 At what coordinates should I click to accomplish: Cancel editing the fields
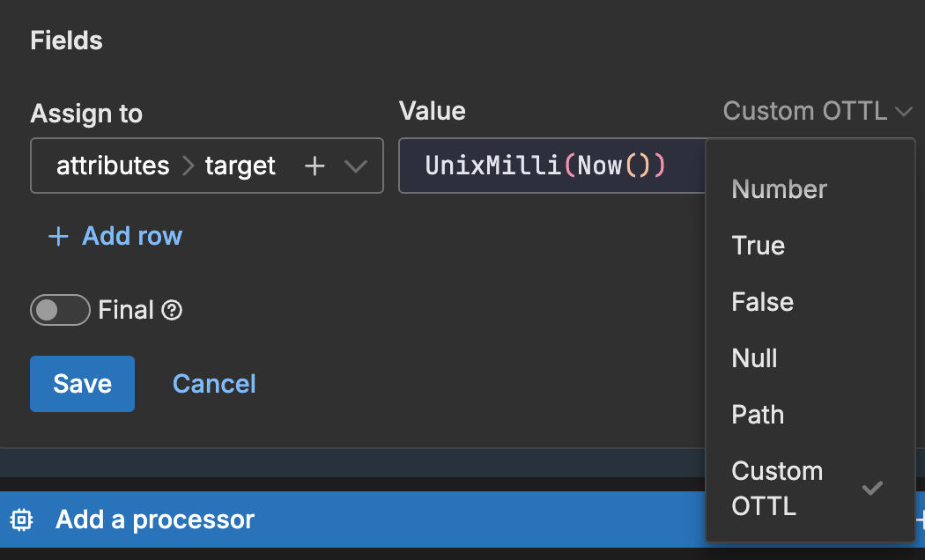coord(214,384)
